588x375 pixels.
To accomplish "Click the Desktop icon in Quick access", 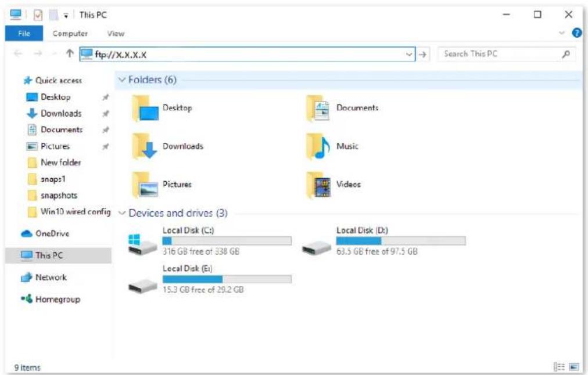I will [x=32, y=98].
